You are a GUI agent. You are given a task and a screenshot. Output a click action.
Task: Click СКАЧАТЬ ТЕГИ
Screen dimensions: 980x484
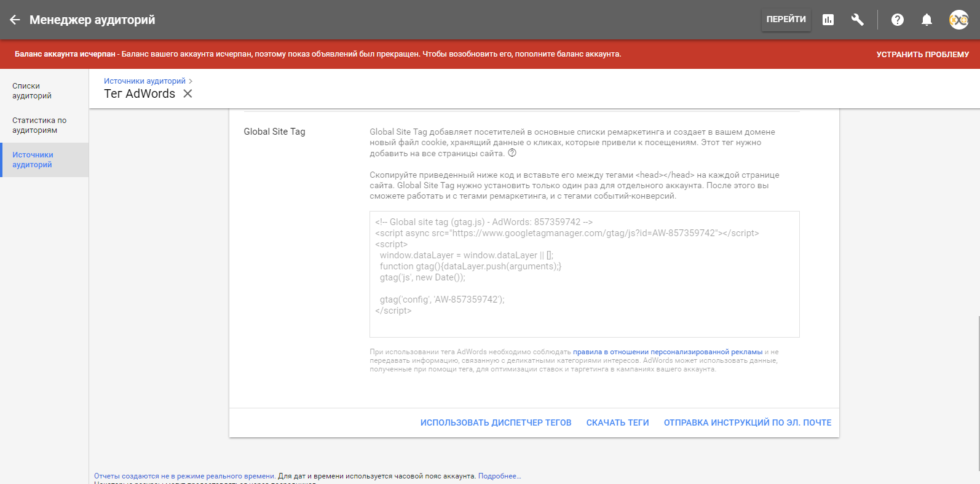click(617, 423)
